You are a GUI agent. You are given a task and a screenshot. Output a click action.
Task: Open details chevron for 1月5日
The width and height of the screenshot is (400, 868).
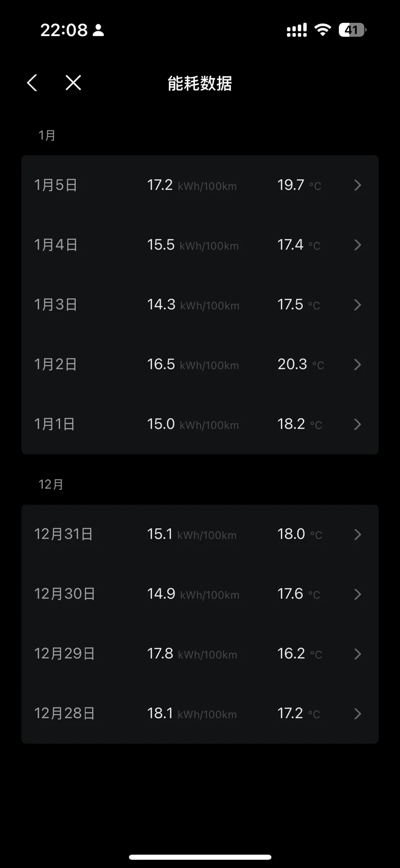[x=358, y=185]
